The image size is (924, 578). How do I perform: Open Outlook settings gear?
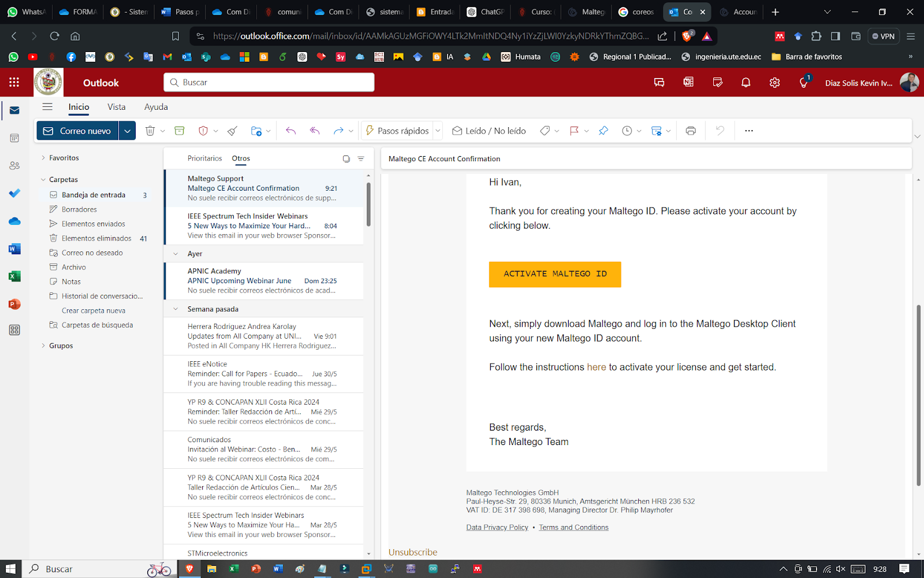pyautogui.click(x=774, y=83)
